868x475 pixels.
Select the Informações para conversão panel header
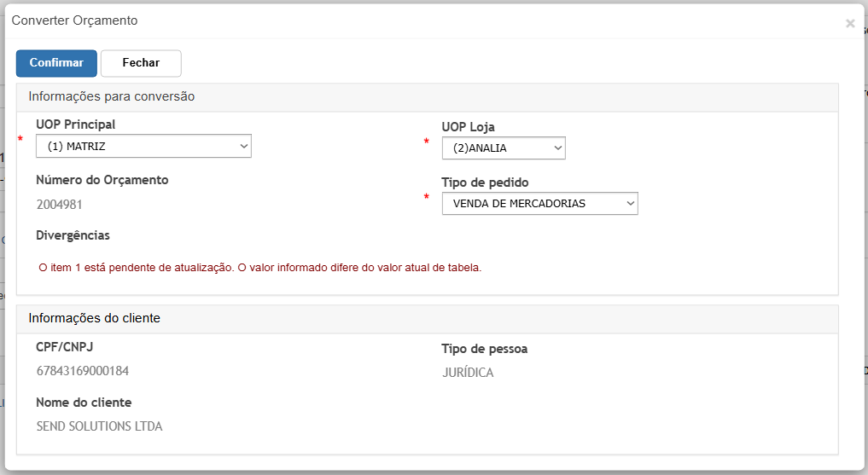(112, 96)
